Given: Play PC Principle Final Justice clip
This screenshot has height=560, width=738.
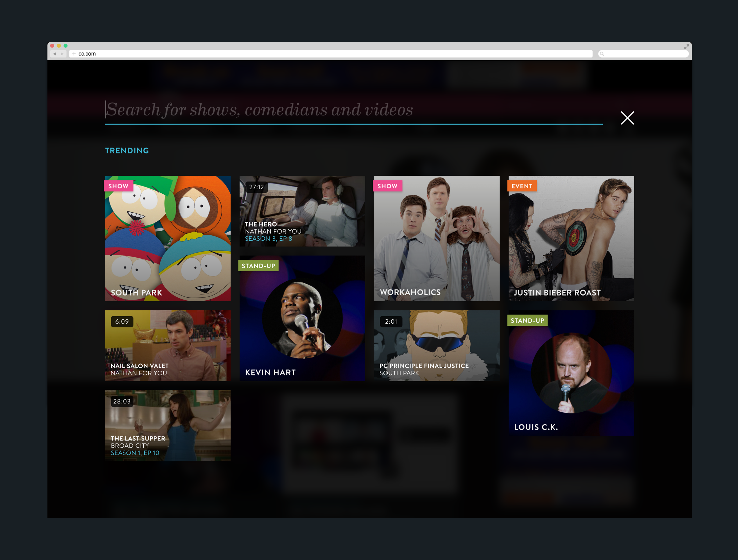Looking at the screenshot, I should point(436,345).
